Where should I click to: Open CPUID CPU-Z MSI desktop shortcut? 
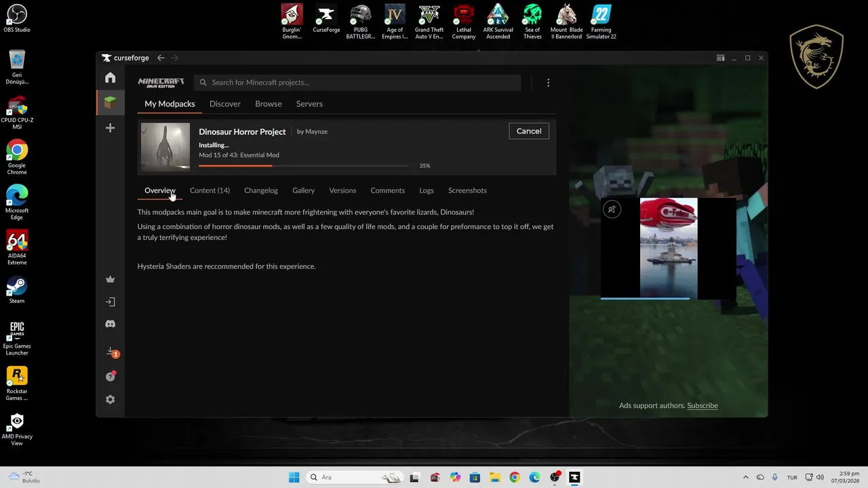click(17, 113)
